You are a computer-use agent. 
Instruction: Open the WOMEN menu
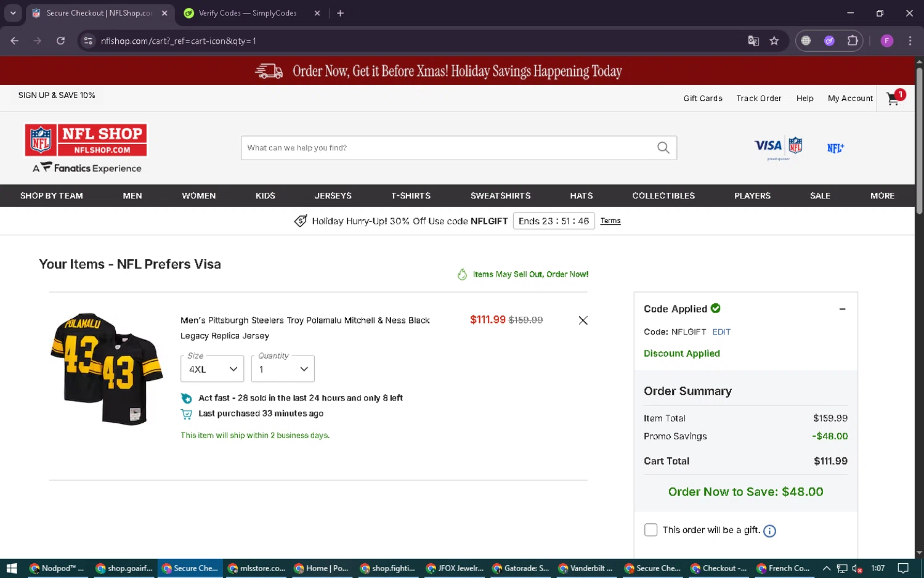[x=199, y=196]
